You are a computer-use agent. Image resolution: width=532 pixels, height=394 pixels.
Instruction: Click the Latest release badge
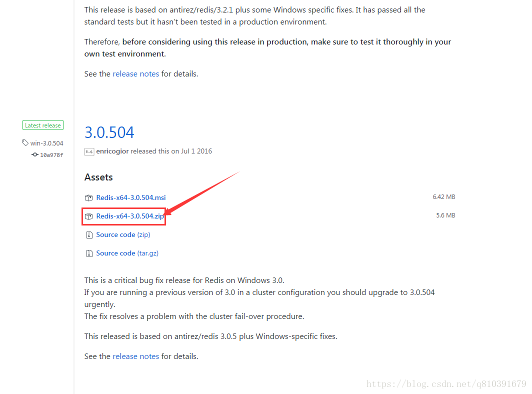[43, 125]
